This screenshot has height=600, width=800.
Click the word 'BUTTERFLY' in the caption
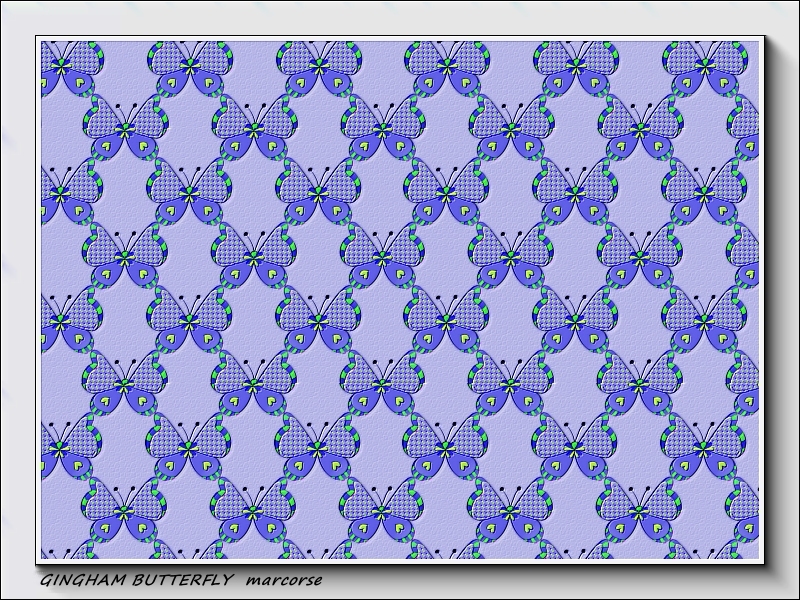(189, 580)
